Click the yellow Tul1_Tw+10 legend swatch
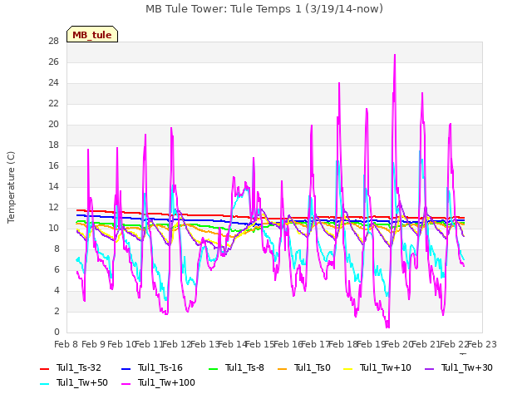Screen dimensions: 532x399 click(348, 368)
